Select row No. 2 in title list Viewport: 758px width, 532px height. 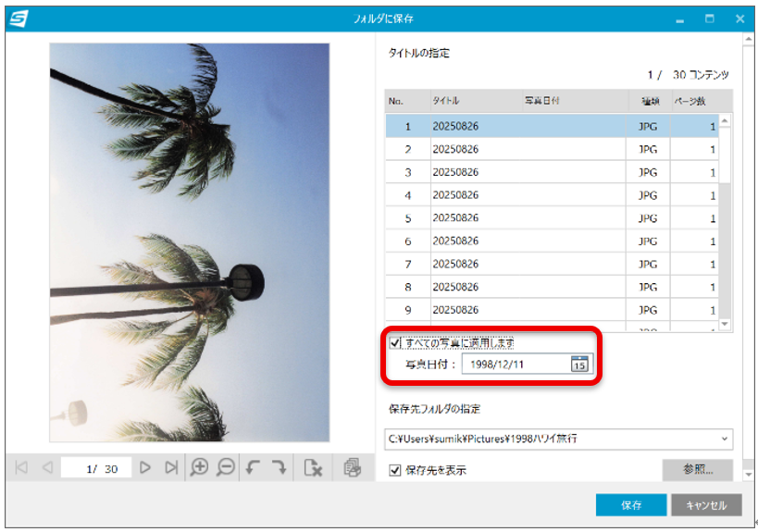(552, 149)
